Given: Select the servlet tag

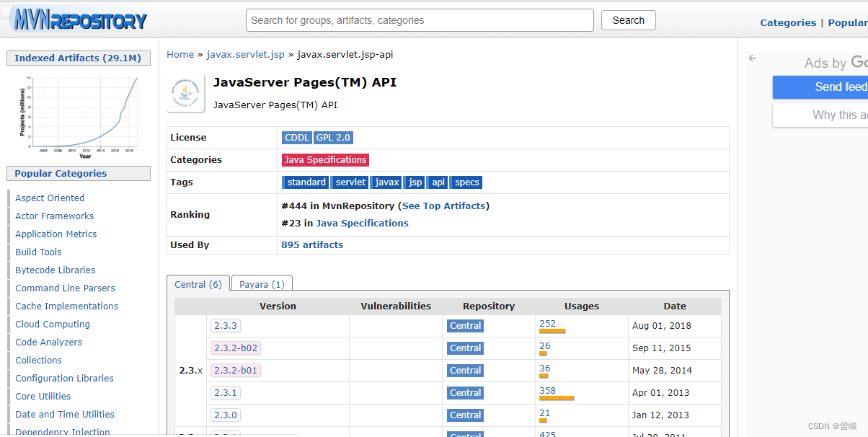Looking at the screenshot, I should [350, 182].
